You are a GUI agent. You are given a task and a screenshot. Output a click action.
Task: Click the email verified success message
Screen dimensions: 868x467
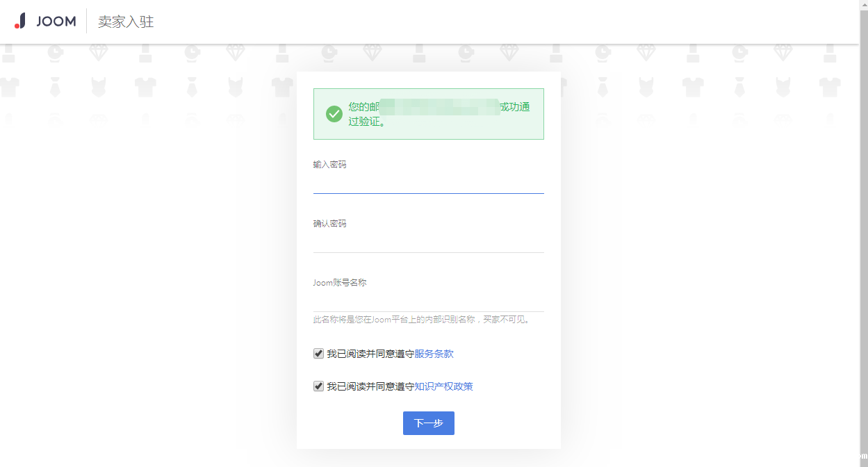(x=428, y=114)
